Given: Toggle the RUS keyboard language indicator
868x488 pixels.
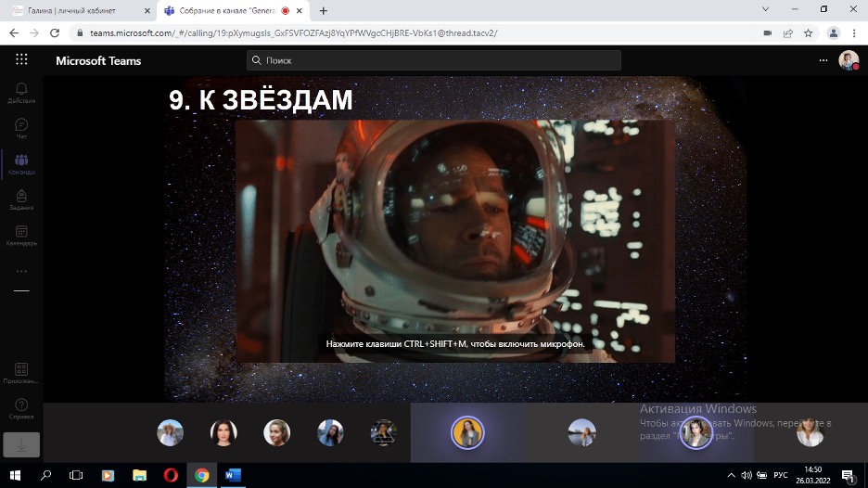Looking at the screenshot, I should coord(780,475).
